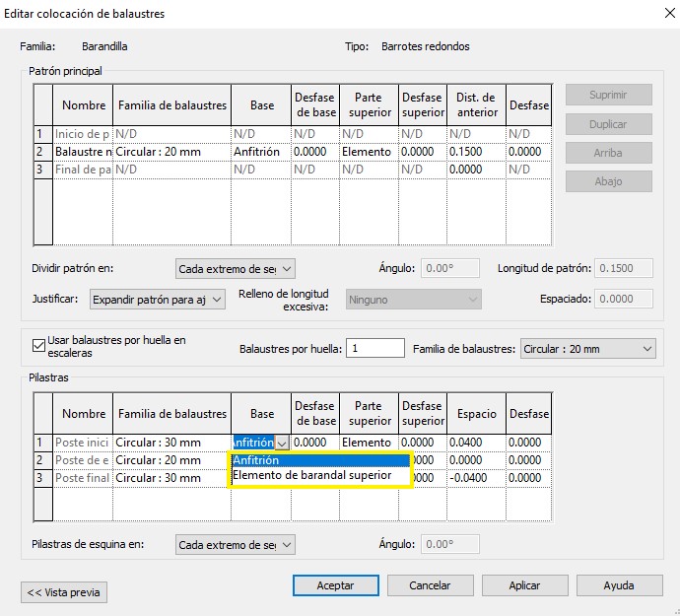Click the Balaustres por huella input field
The height and width of the screenshot is (616, 680).
(x=374, y=348)
